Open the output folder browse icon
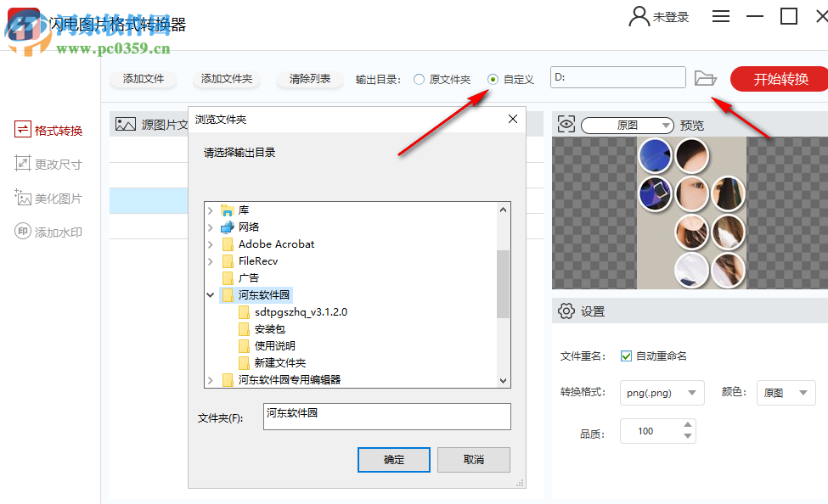Image resolution: width=828 pixels, height=504 pixels. [x=706, y=77]
